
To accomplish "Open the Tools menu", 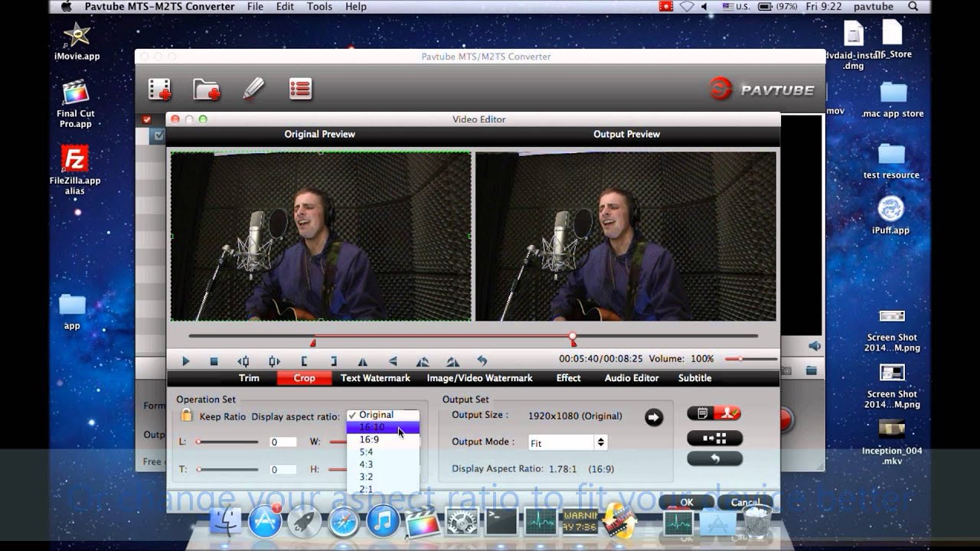I will pyautogui.click(x=319, y=7).
